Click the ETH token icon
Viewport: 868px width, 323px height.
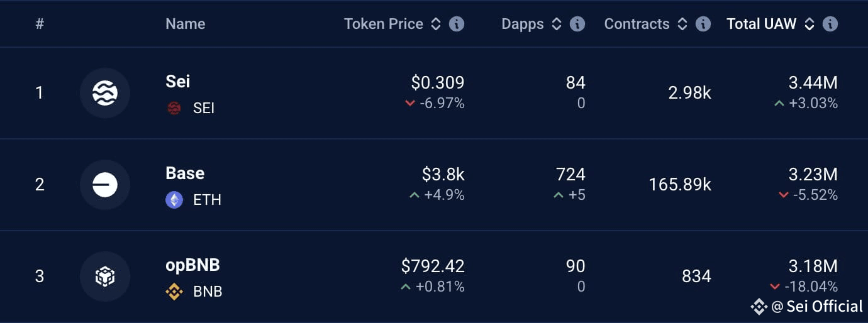(174, 200)
